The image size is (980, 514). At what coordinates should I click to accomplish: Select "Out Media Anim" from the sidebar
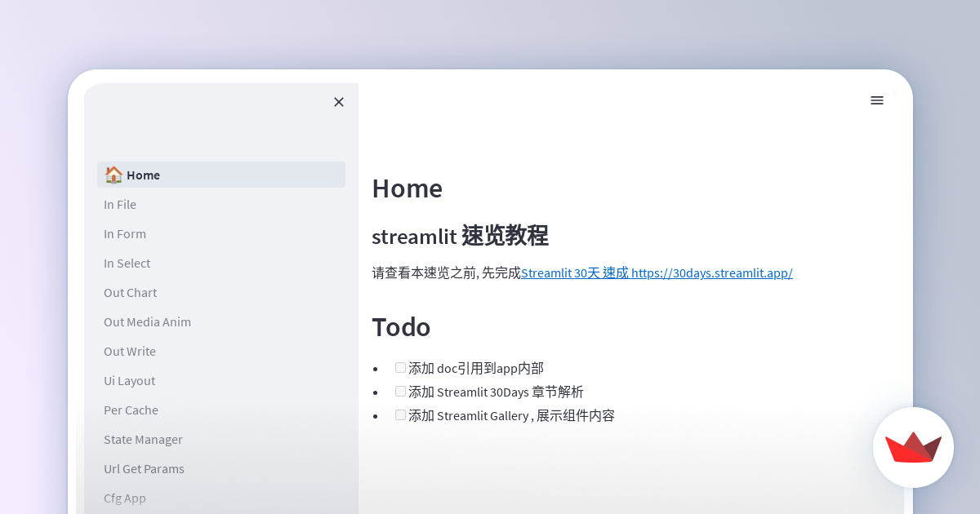147,321
